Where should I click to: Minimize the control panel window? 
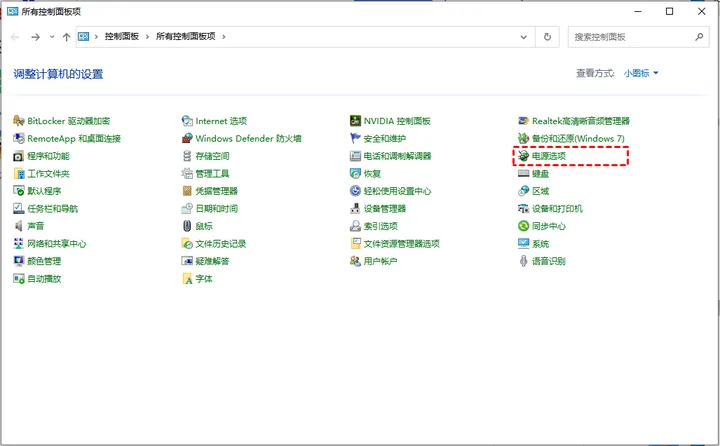[x=638, y=11]
